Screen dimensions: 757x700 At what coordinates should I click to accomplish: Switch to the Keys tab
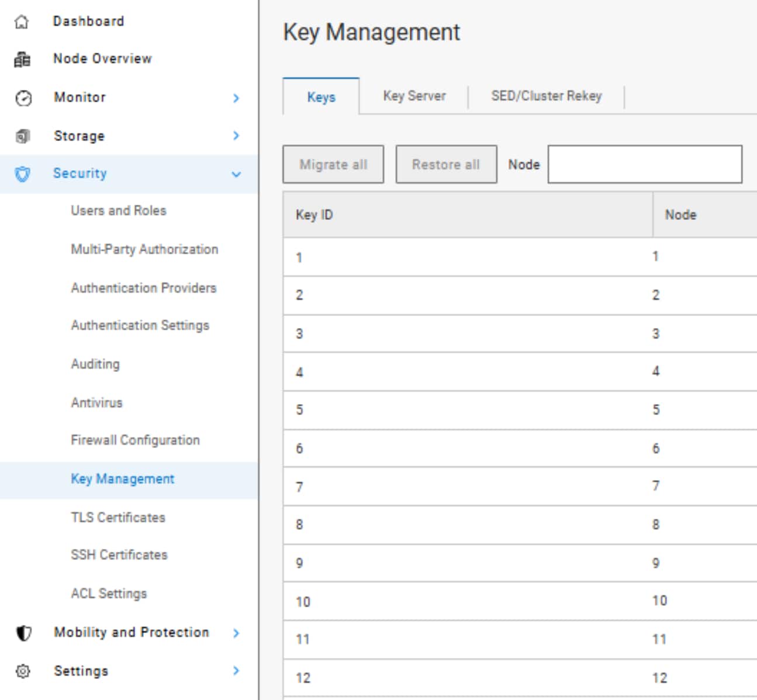321,96
